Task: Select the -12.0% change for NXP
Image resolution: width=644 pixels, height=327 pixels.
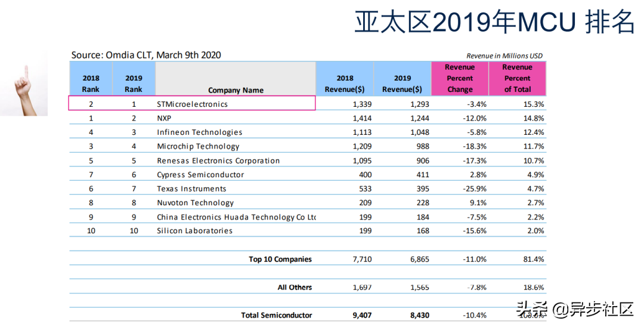Action: 475,118
